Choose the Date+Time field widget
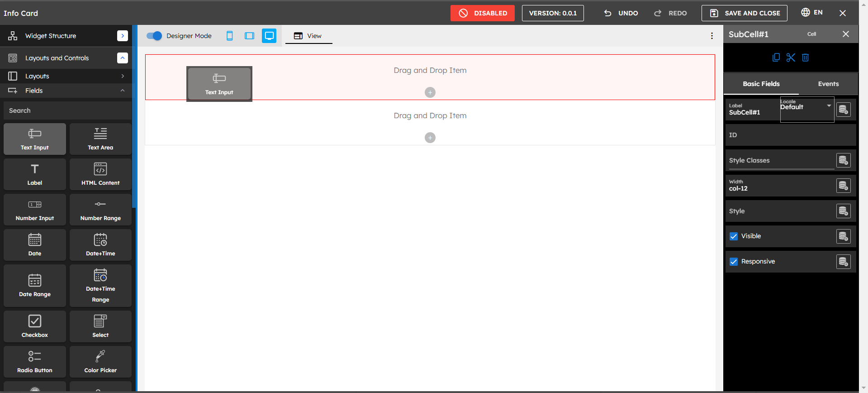868x393 pixels. [100, 245]
